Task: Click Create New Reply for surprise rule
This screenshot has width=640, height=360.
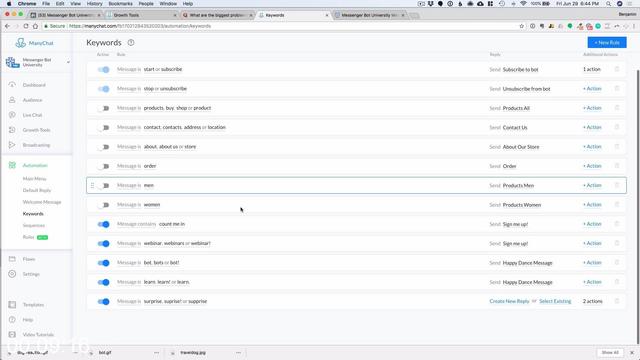Action: (509, 301)
